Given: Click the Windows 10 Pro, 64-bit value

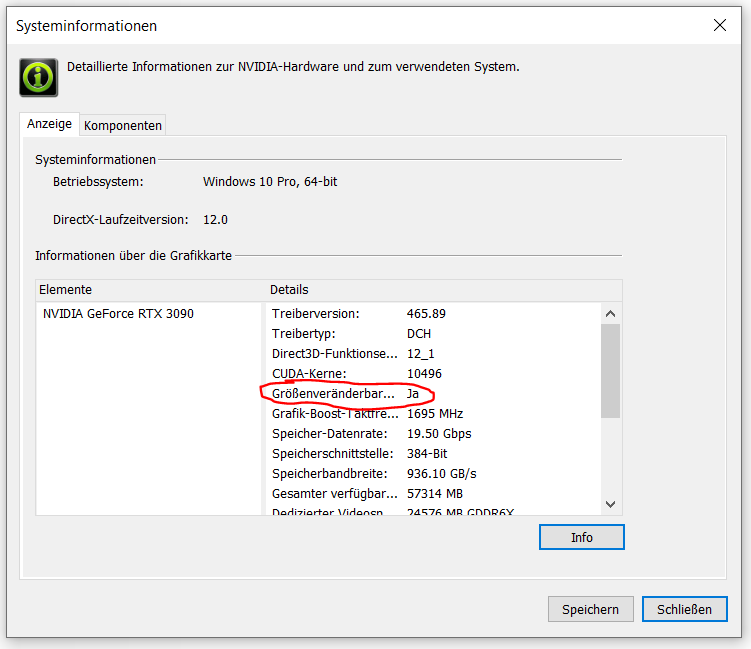Looking at the screenshot, I should [270, 182].
